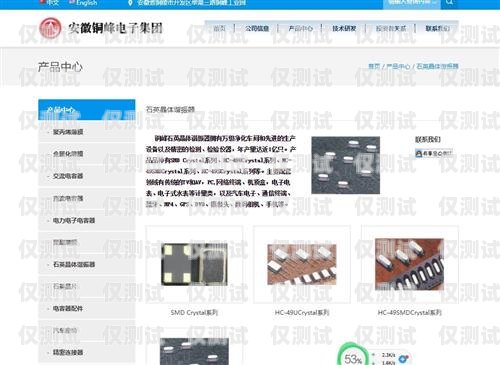Open the SMD Crystal product thumbnail
Viewport: 500px width, 365px height.
click(194, 264)
